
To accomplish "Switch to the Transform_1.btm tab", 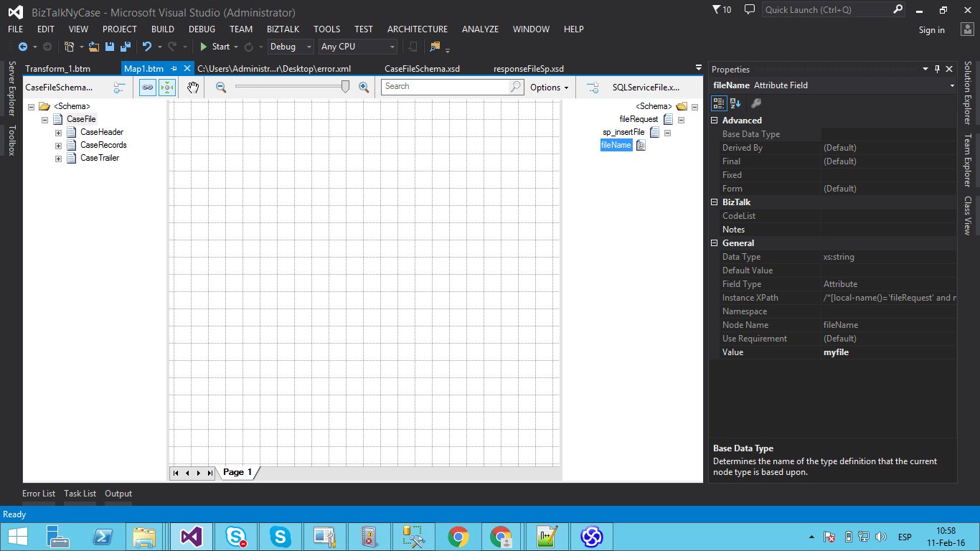I will pos(57,69).
